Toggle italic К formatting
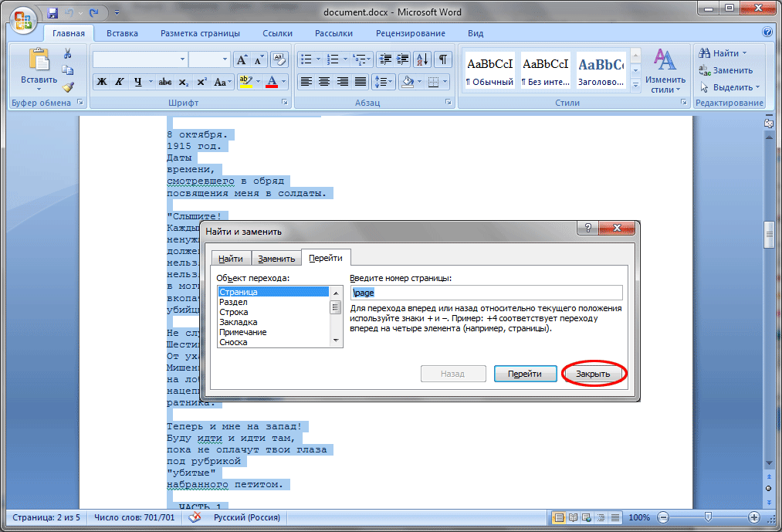The image size is (782, 532). tap(120, 82)
